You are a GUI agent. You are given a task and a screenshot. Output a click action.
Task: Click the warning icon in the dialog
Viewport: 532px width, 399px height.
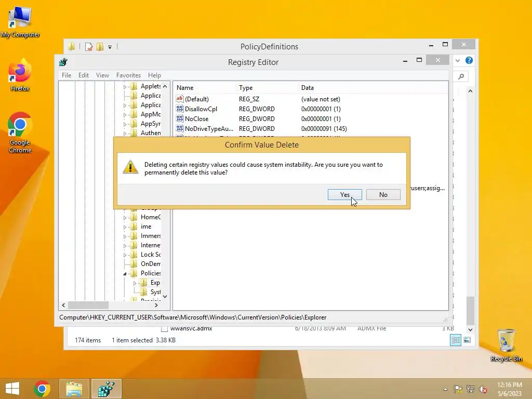tap(130, 167)
